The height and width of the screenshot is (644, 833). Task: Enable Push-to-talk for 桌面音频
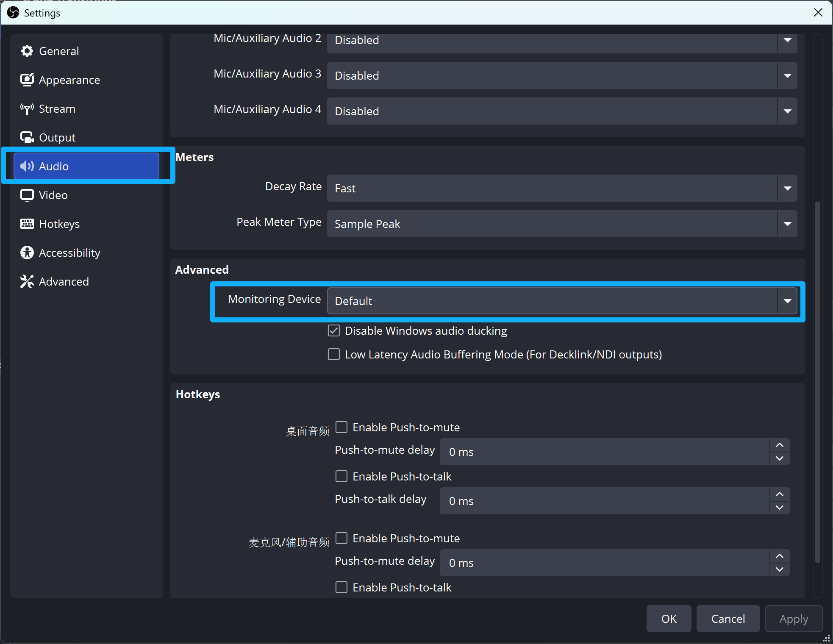pyautogui.click(x=342, y=476)
